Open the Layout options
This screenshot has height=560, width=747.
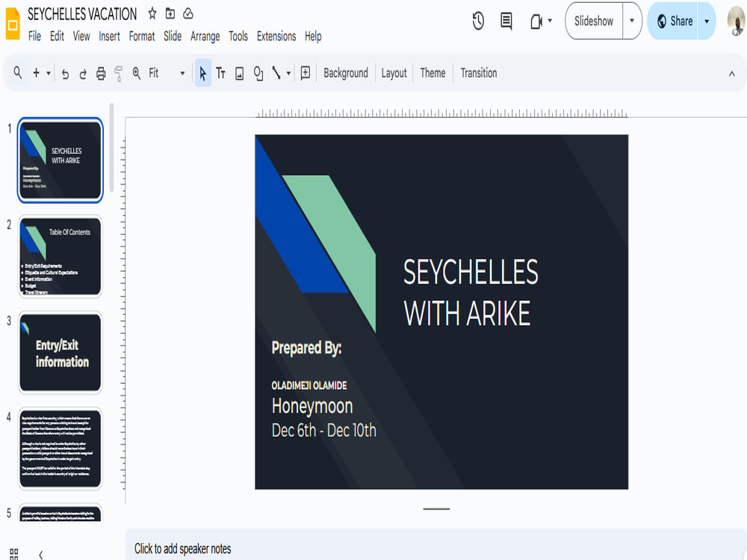394,73
